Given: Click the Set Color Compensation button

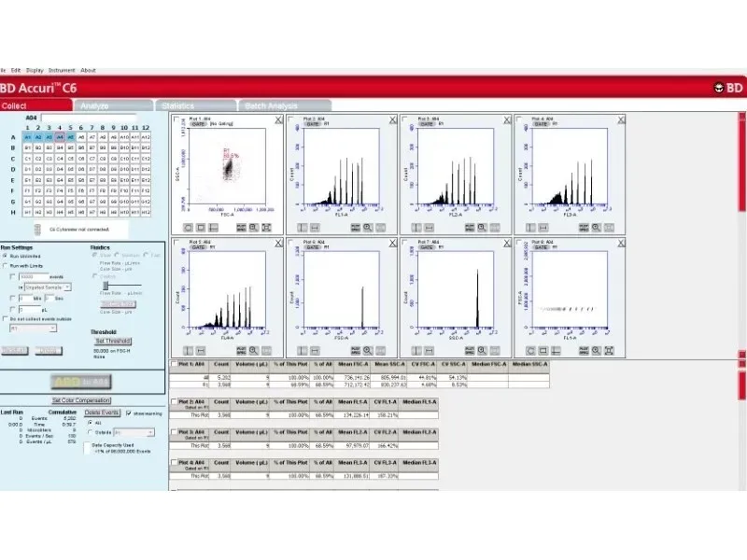Looking at the screenshot, I should tap(82, 399).
